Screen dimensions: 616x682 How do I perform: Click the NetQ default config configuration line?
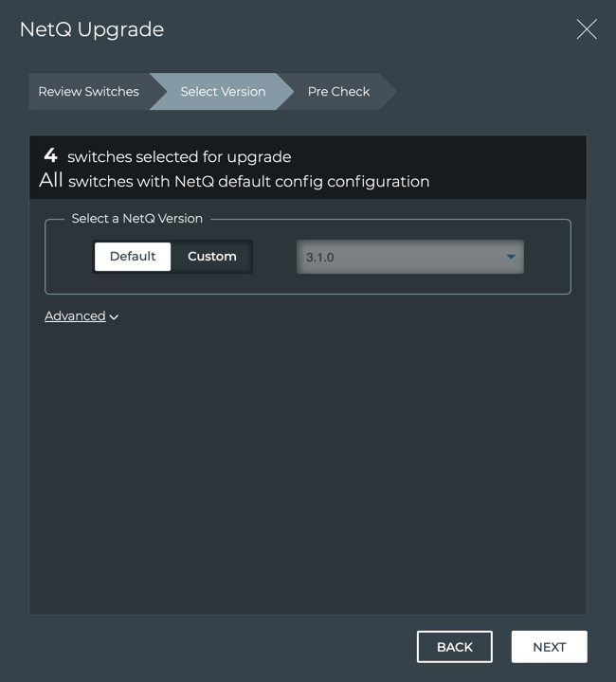(x=248, y=181)
